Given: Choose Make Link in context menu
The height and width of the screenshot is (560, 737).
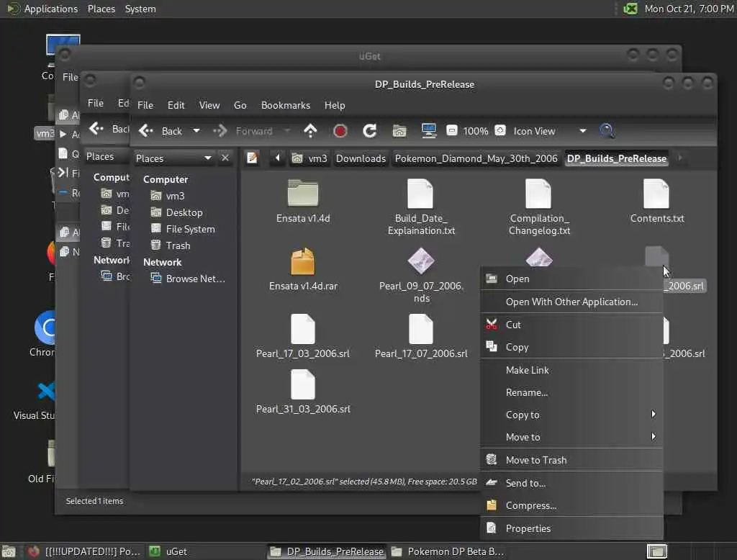Looking at the screenshot, I should (x=571, y=371).
